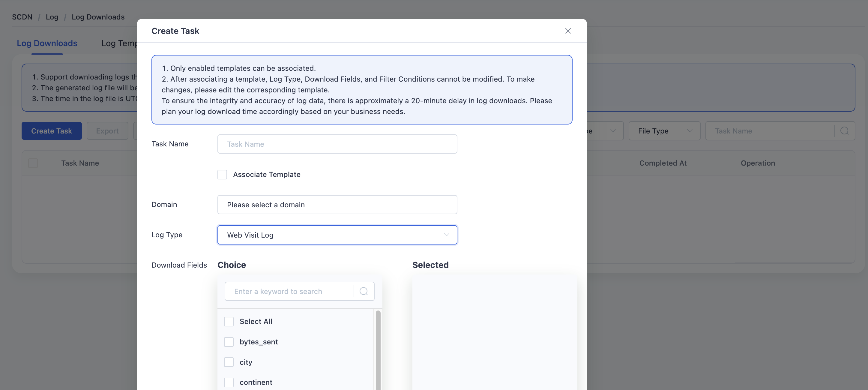Viewport: 868px width, 390px height.
Task: Check the city field checkbox
Action: pos(229,362)
